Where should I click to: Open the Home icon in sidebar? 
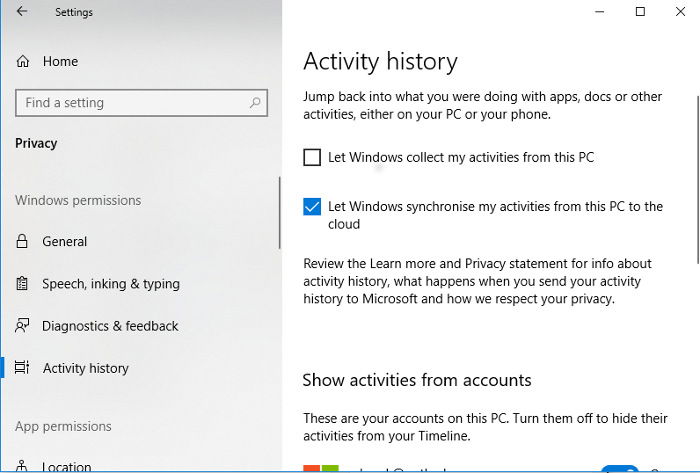click(x=23, y=61)
